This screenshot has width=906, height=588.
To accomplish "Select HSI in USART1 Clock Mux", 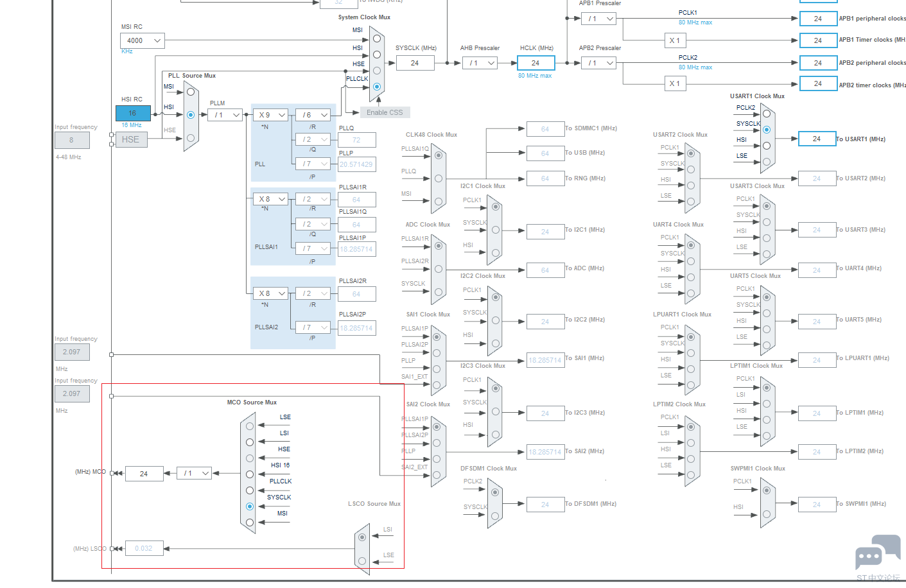I will point(766,146).
